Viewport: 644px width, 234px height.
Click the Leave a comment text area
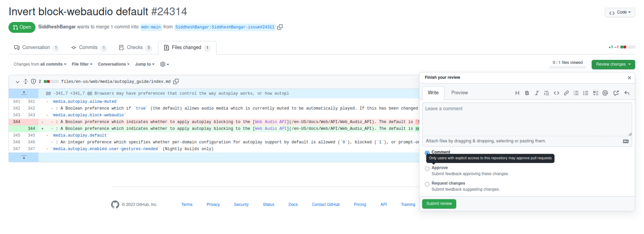click(526, 119)
